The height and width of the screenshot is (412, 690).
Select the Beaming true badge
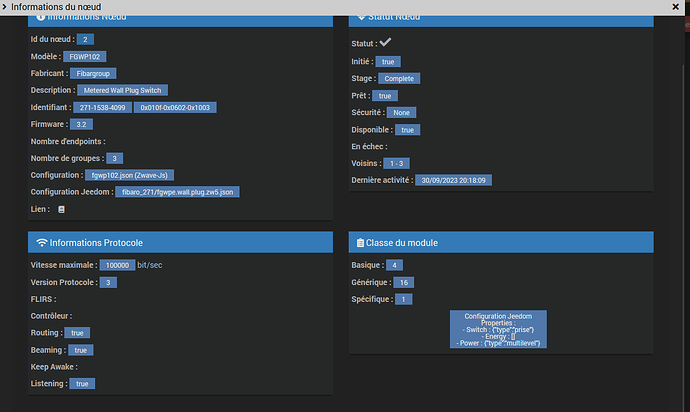81,350
